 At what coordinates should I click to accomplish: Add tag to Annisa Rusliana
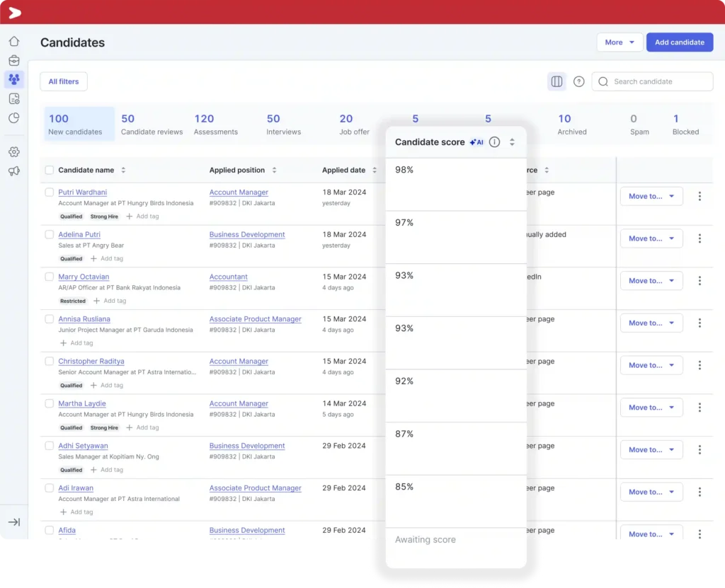click(76, 343)
